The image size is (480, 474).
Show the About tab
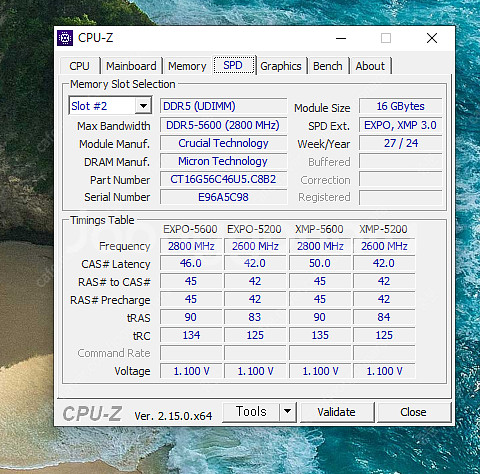(x=370, y=66)
